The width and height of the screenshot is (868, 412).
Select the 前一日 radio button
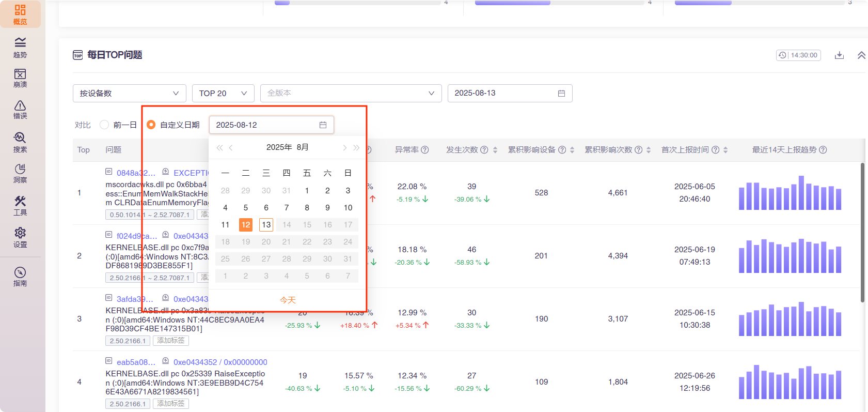pyautogui.click(x=104, y=125)
